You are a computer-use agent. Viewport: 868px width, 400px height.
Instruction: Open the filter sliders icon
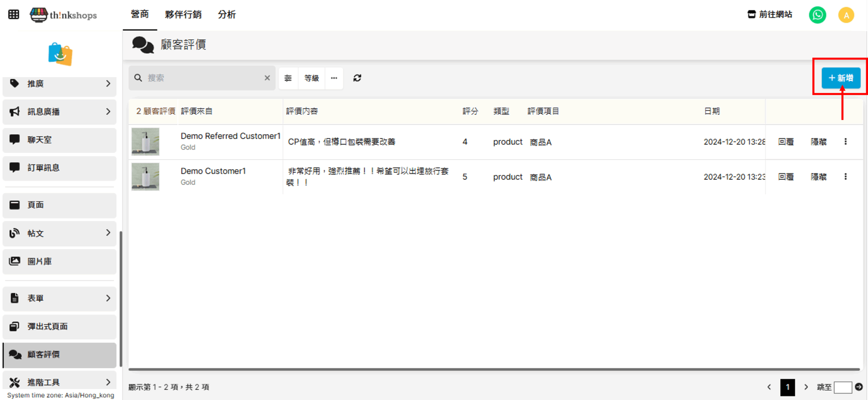(288, 78)
